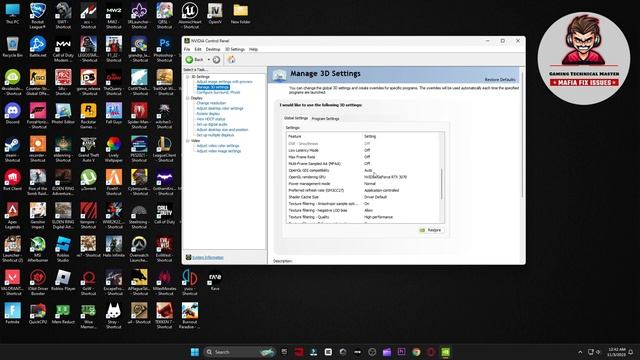Viewport: 640px width, 360px height.
Task: Open the 3D Settings menu
Action: point(235,49)
